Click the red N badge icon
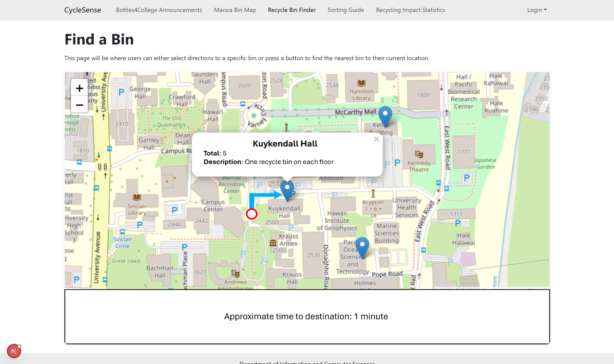 [x=14, y=351]
